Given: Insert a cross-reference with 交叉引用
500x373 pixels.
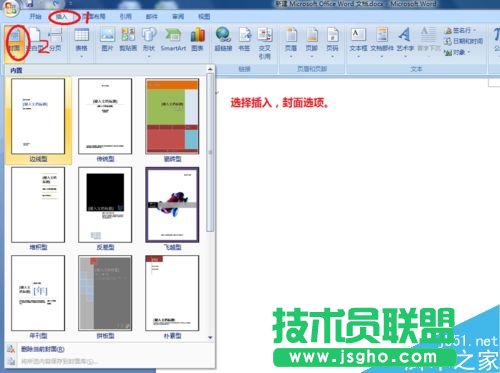Looking at the screenshot, I should pyautogui.click(x=265, y=43).
